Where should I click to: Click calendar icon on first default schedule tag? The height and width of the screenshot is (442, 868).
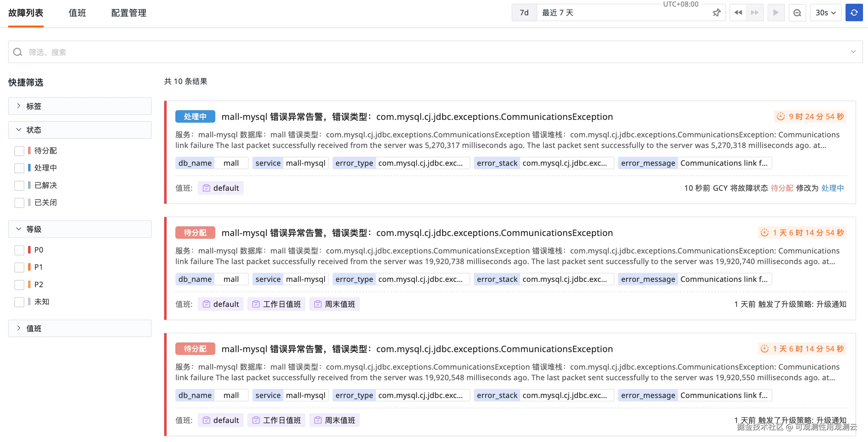pos(206,188)
